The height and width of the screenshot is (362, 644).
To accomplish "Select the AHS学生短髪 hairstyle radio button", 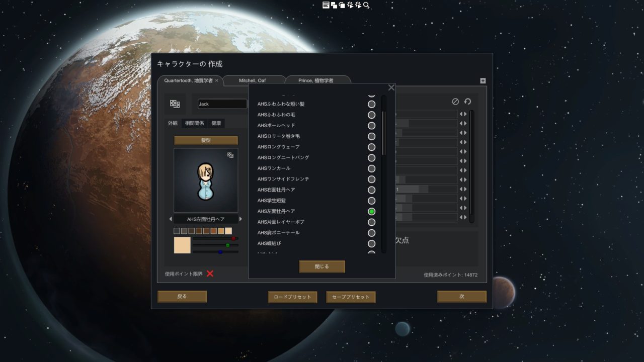I will pyautogui.click(x=371, y=201).
